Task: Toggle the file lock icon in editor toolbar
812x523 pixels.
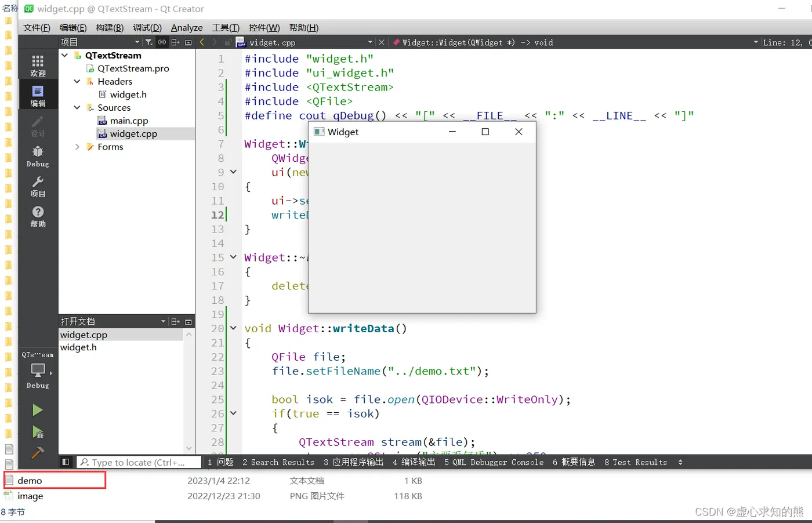Action: tap(227, 42)
